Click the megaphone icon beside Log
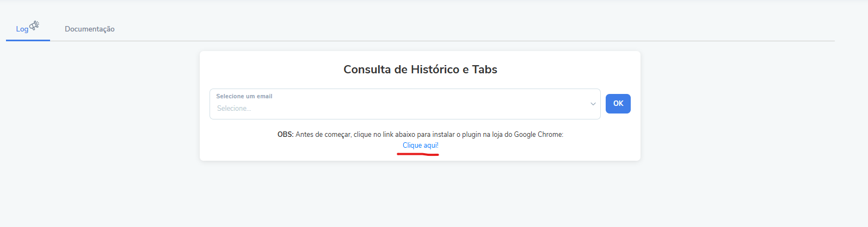Viewport: 868px width, 227px height. click(34, 26)
